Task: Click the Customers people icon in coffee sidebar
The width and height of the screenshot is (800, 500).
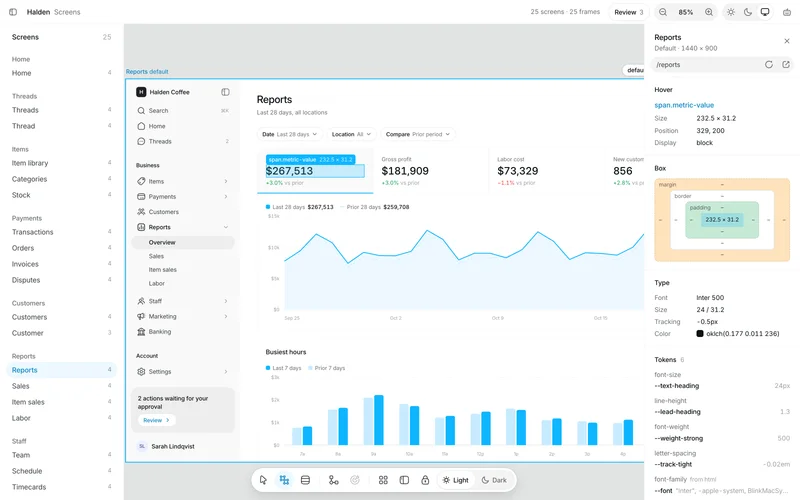Action: 141,212
